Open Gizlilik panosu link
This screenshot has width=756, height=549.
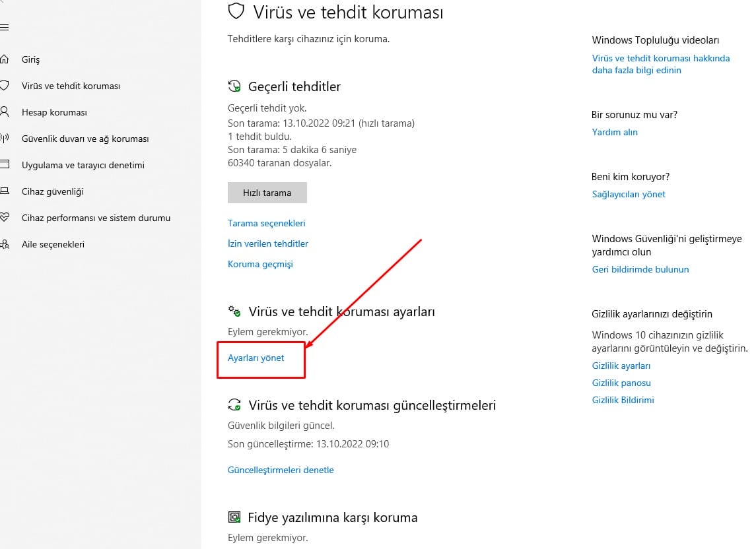[x=621, y=383]
